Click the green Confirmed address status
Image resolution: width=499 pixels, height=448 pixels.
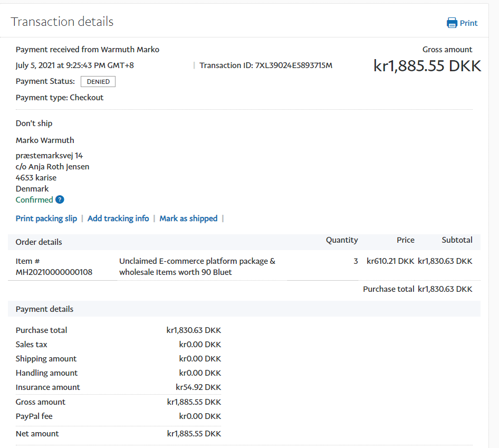[34, 199]
